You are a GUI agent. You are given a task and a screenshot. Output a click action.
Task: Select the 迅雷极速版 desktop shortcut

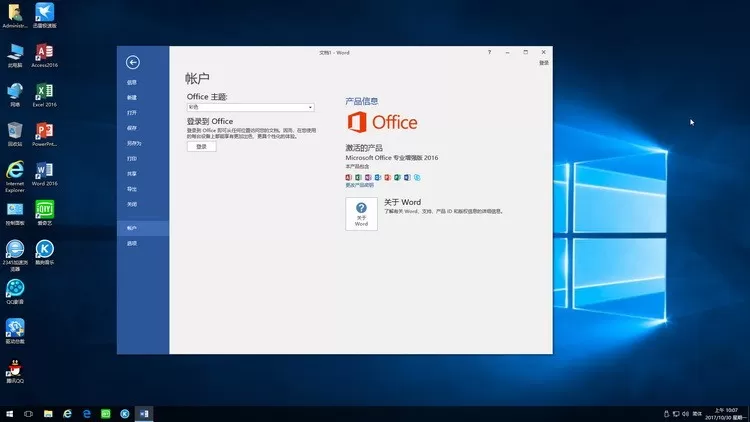click(44, 16)
